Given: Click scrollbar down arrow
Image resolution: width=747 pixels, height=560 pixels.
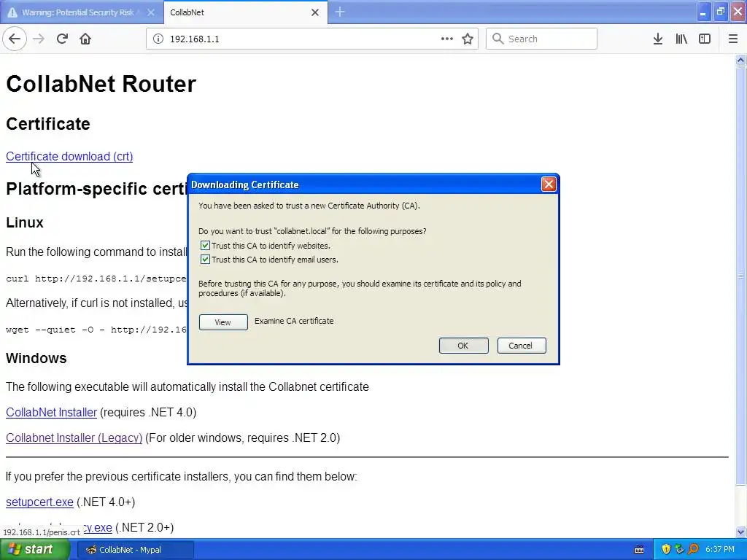Looking at the screenshot, I should pyautogui.click(x=740, y=532).
